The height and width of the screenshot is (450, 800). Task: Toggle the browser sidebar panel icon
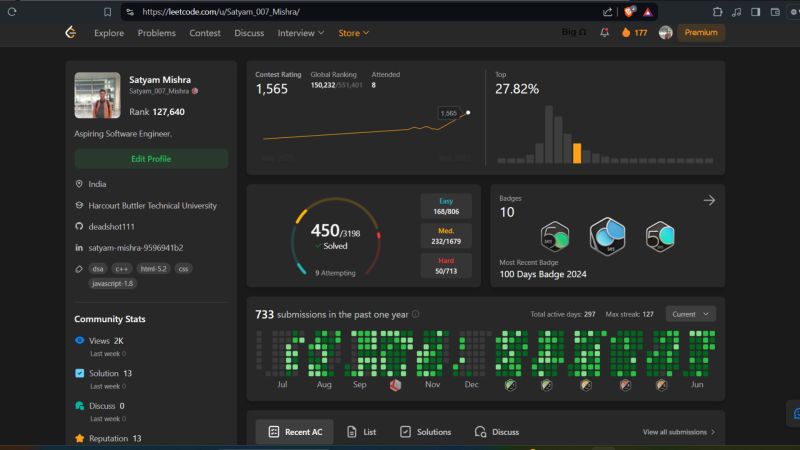tap(756, 12)
